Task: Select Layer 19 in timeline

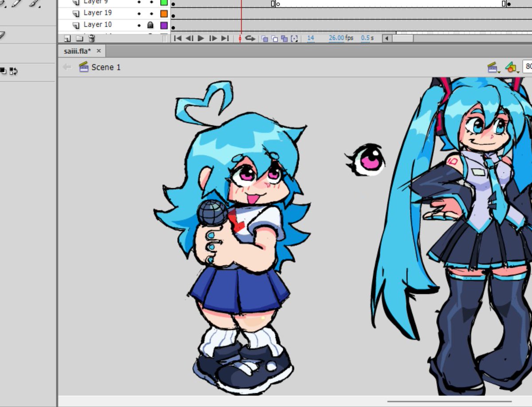Action: (98, 13)
